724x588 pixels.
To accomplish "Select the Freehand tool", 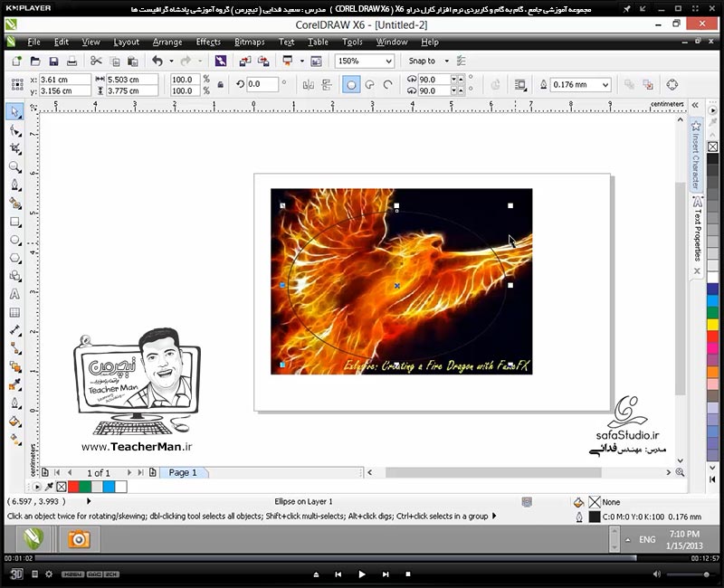I will [x=14, y=185].
